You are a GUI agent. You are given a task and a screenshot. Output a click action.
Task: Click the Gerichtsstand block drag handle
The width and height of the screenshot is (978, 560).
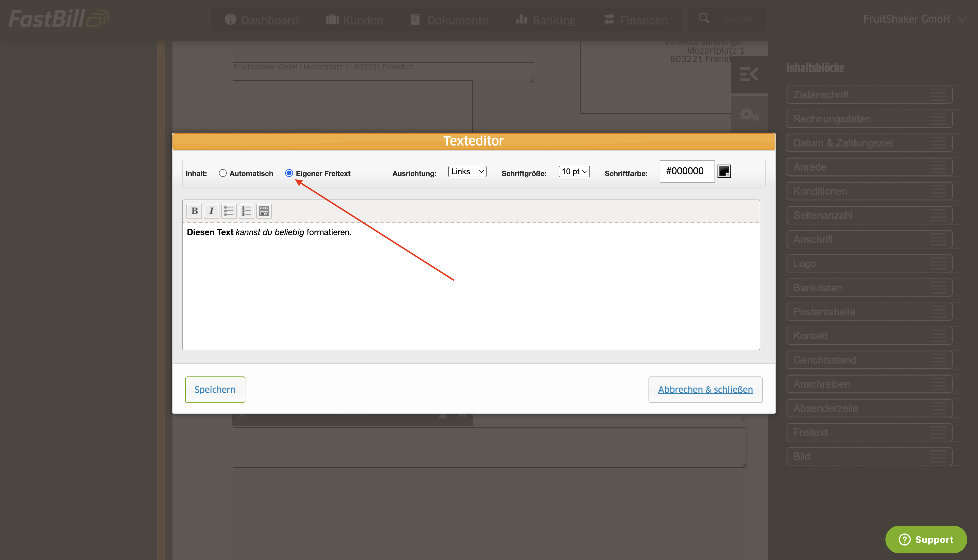(939, 360)
